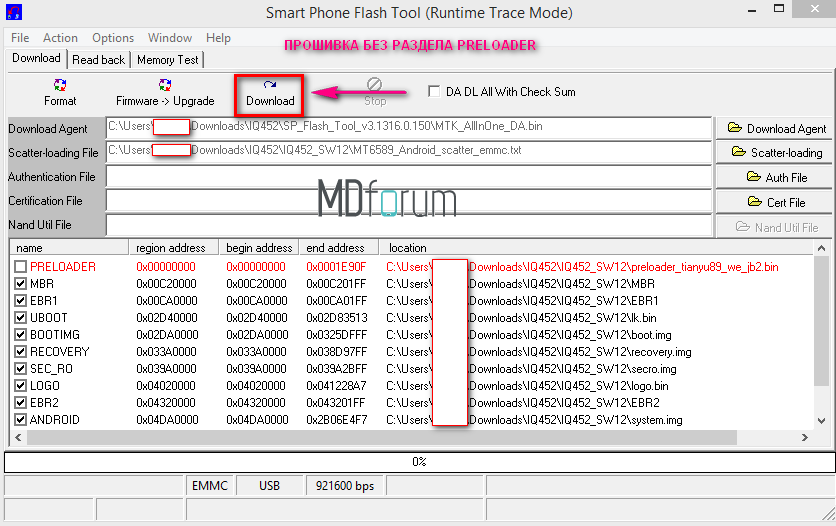836x526 pixels.
Task: Check the PRELOADER partition checkbox
Action: pos(20,266)
